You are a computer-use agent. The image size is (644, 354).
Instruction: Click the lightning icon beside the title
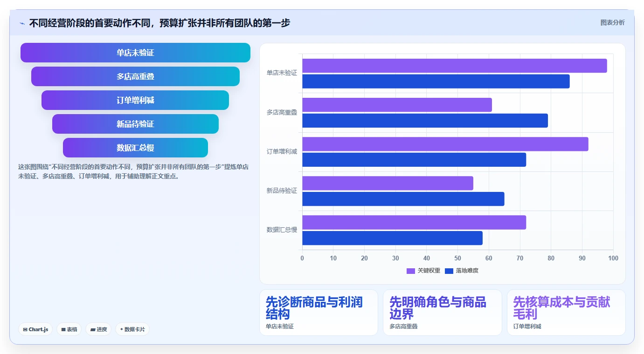22,23
